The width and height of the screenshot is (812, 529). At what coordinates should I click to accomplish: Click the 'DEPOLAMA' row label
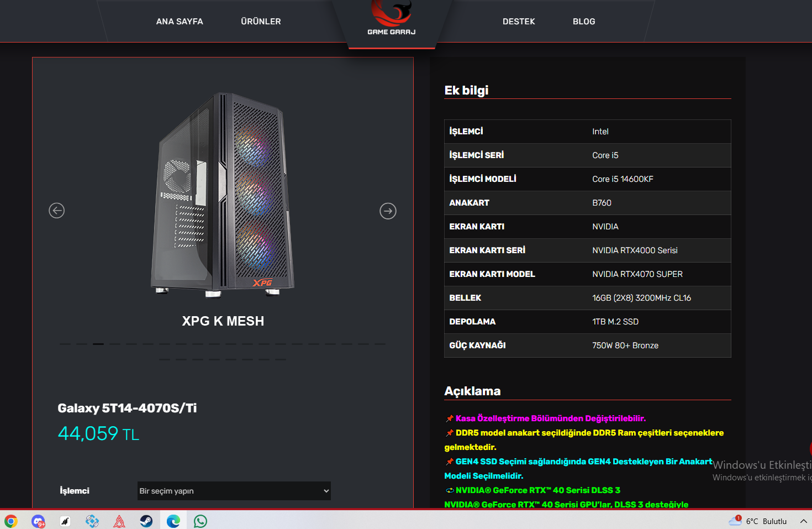(x=472, y=322)
